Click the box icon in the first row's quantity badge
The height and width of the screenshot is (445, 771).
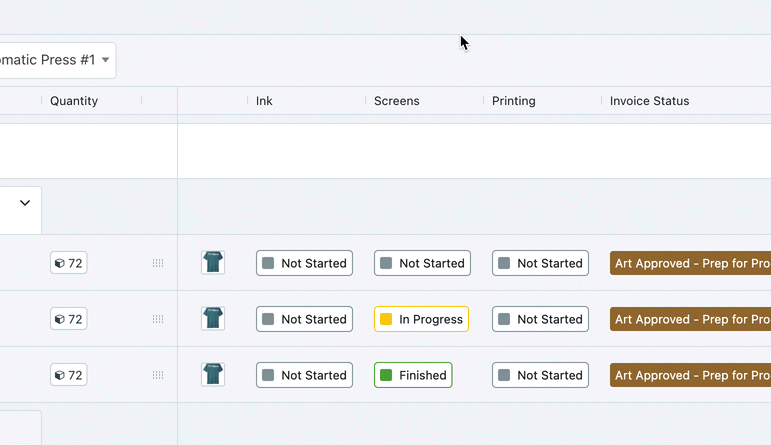point(59,263)
